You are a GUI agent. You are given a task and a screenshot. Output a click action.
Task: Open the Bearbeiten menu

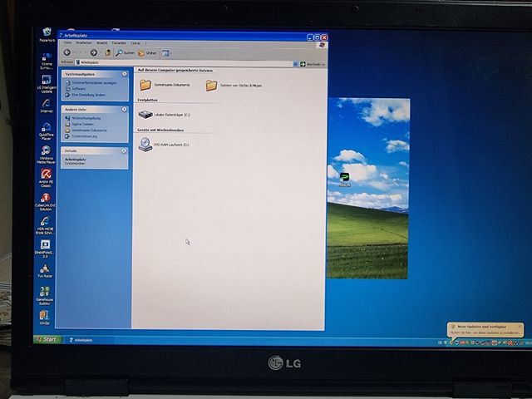(83, 42)
